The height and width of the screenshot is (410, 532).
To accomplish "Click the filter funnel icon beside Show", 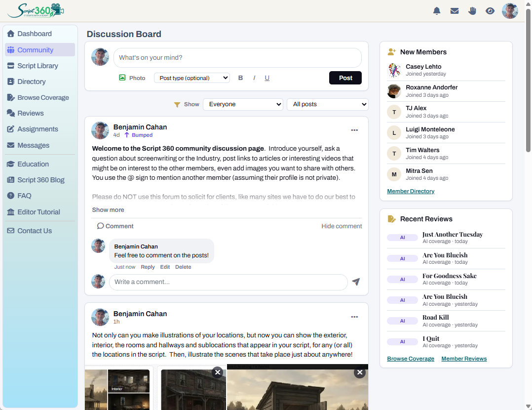I will 177,105.
